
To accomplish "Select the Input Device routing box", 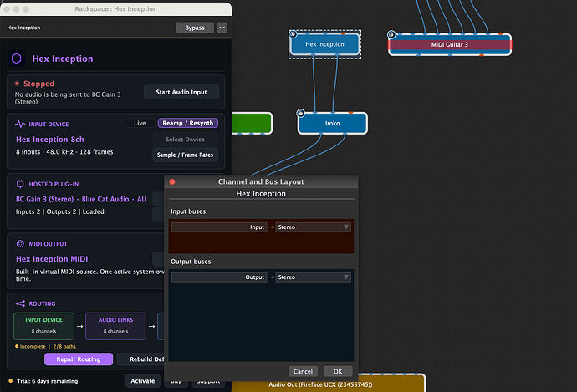I will coord(43,326).
